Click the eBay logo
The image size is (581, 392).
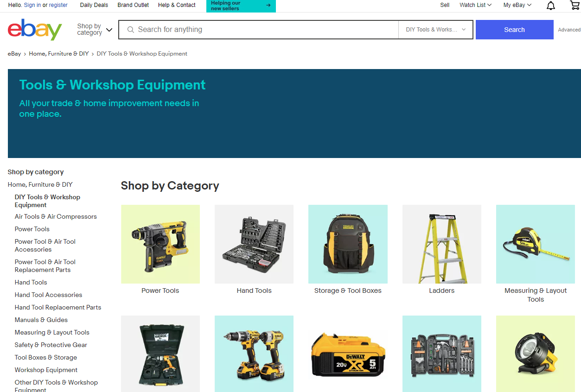click(35, 30)
